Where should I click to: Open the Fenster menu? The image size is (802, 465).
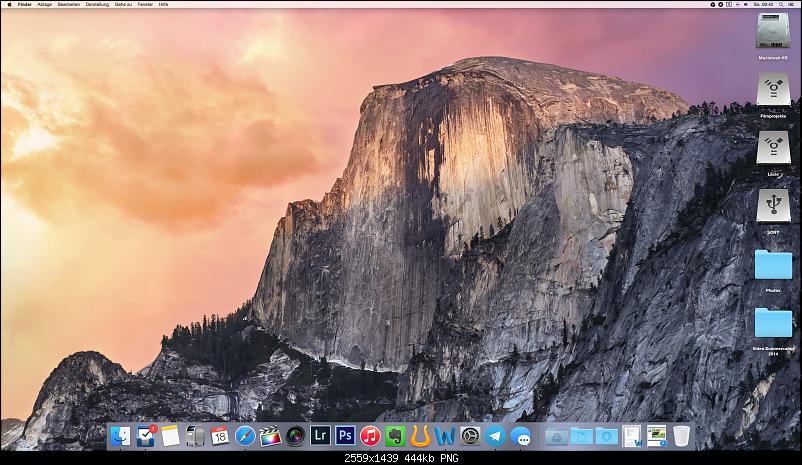coord(145,4)
